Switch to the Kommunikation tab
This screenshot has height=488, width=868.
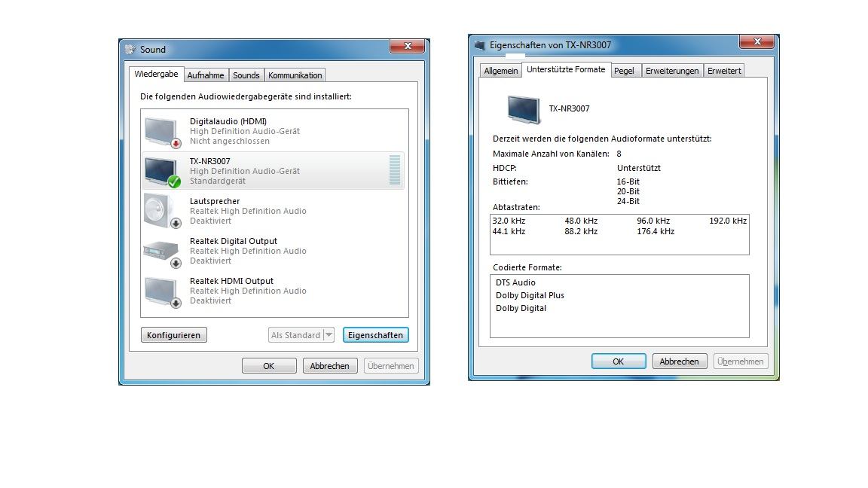(x=295, y=75)
